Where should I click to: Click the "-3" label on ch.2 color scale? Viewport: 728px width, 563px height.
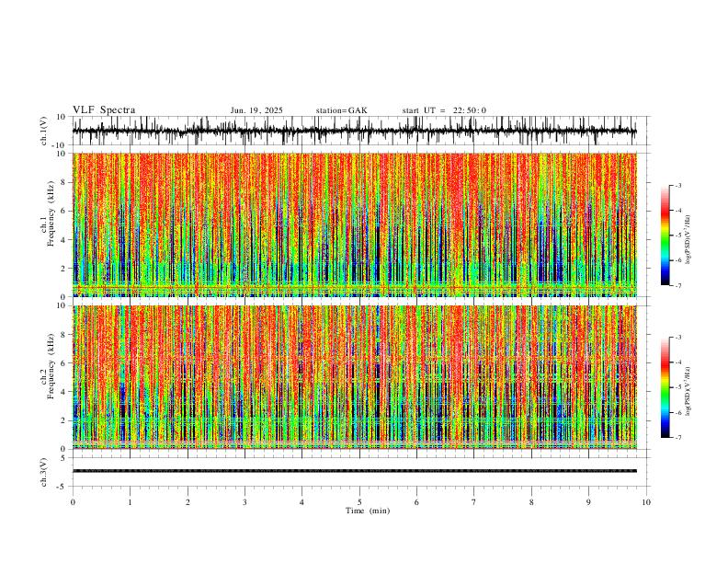pyautogui.click(x=677, y=338)
